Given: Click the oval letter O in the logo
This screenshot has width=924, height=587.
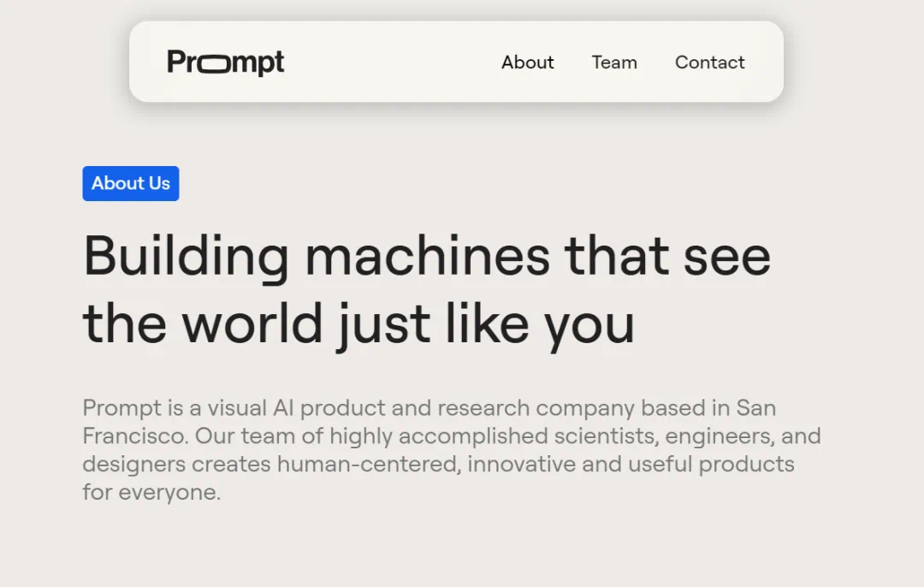Looking at the screenshot, I should (209, 63).
